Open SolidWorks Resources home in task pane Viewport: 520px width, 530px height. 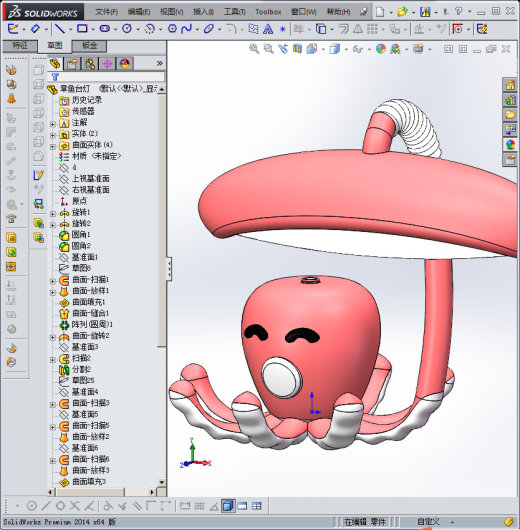click(x=510, y=85)
